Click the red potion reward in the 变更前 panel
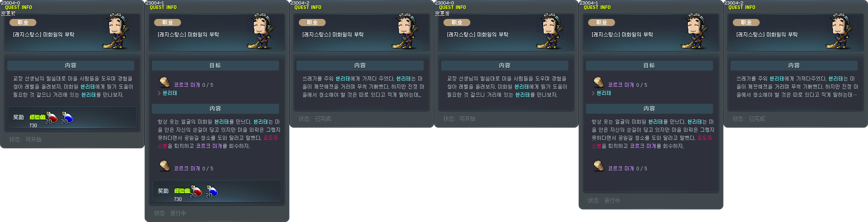868x222 pixels. click(x=51, y=118)
